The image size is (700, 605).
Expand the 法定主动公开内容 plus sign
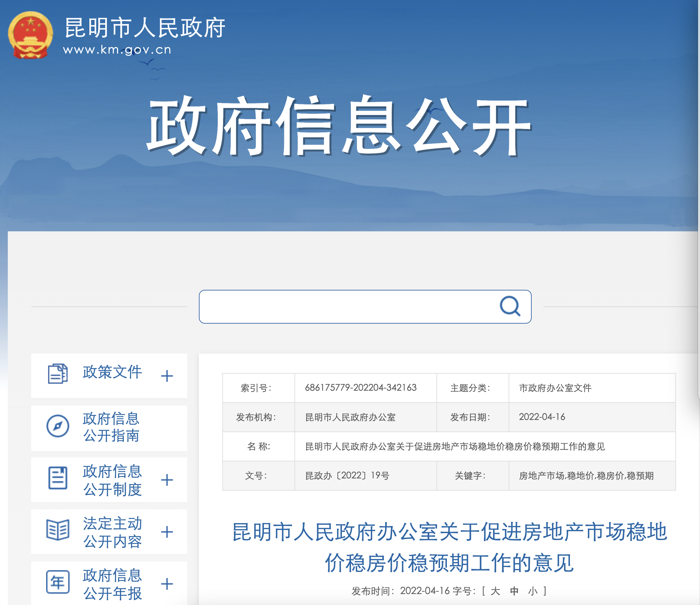point(167,532)
